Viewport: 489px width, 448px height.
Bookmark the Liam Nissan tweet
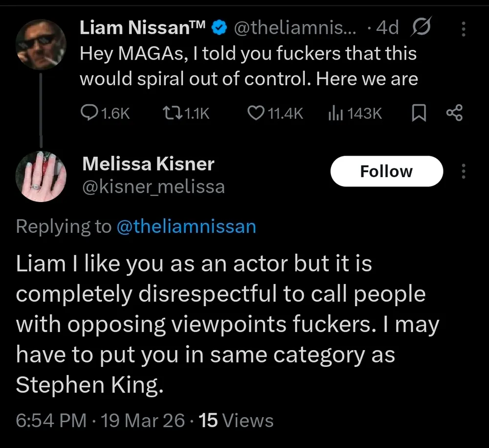point(418,113)
